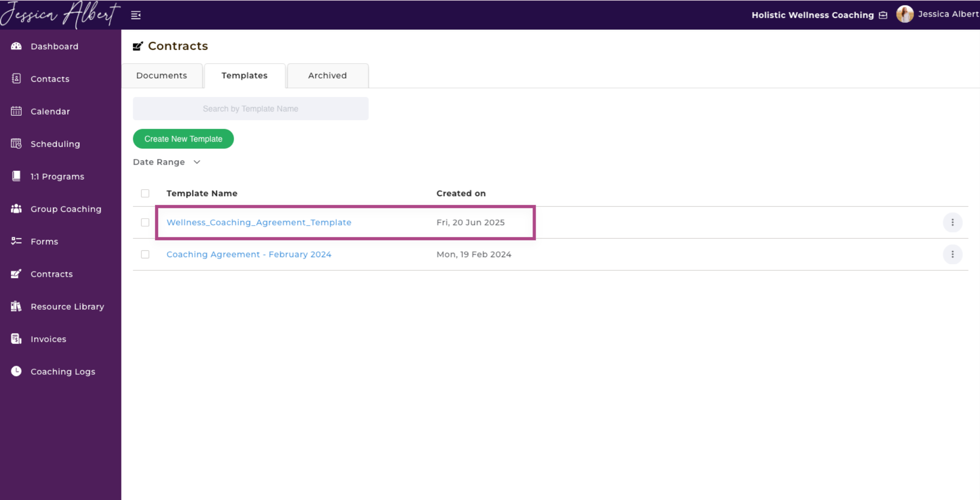Open 1:1 Programs from the sidebar
This screenshot has width=980, height=500.
pos(58,177)
